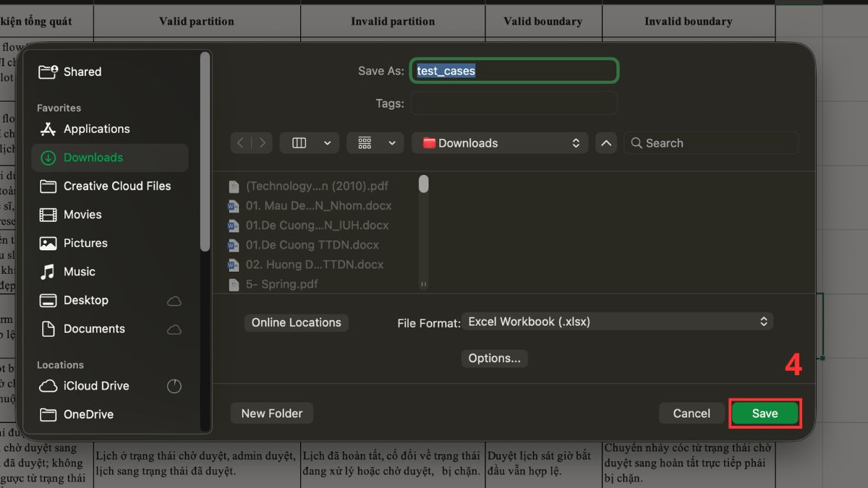Click cloud status icon beside Desktop

click(x=174, y=301)
